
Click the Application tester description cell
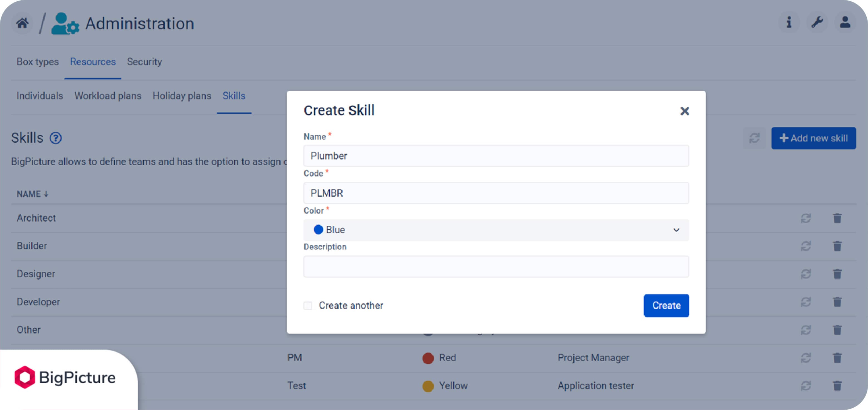tap(596, 386)
